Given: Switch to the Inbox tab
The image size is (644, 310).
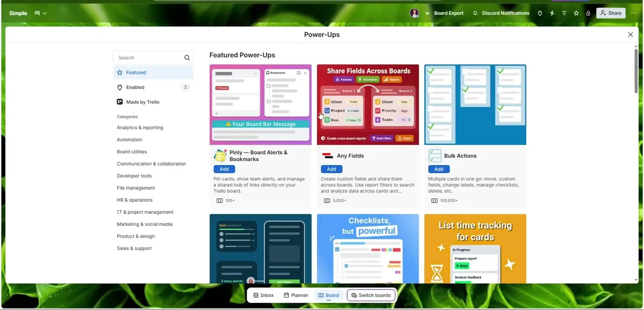Looking at the screenshot, I should tap(264, 295).
